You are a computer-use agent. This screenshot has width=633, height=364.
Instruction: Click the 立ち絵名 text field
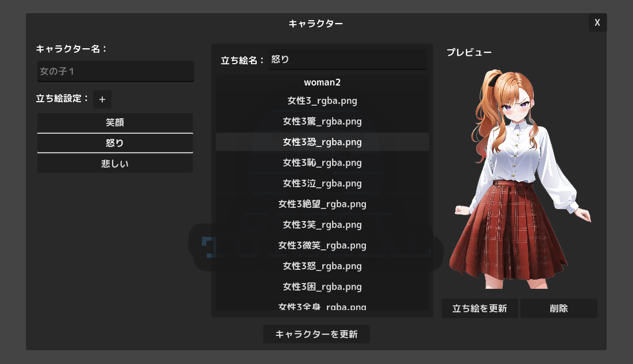tap(348, 60)
